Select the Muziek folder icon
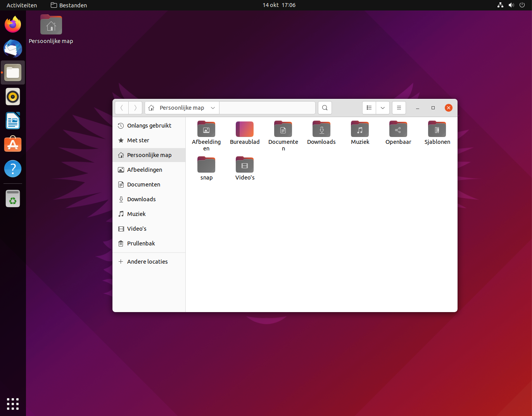The image size is (532, 416). click(360, 129)
